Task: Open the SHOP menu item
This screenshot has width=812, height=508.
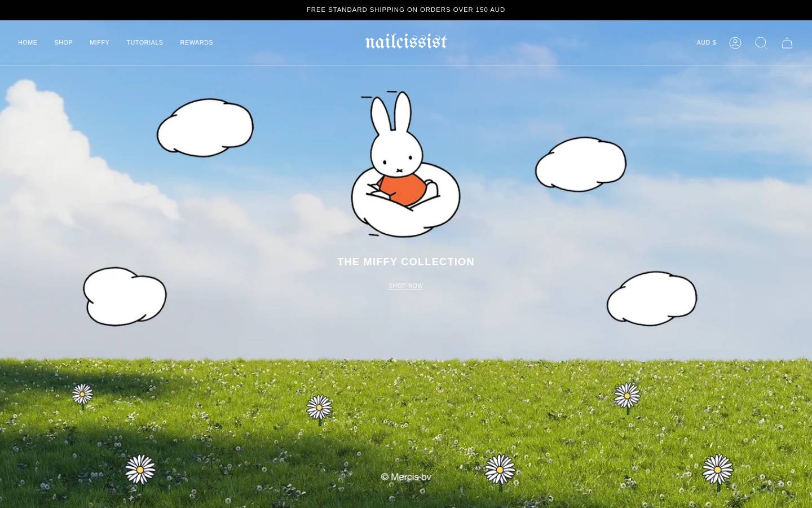Action: [64, 43]
